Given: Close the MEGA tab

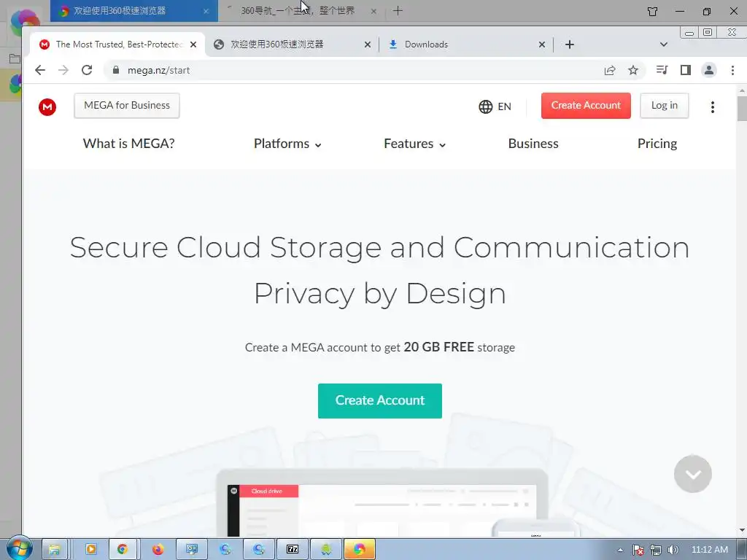Looking at the screenshot, I should point(193,44).
